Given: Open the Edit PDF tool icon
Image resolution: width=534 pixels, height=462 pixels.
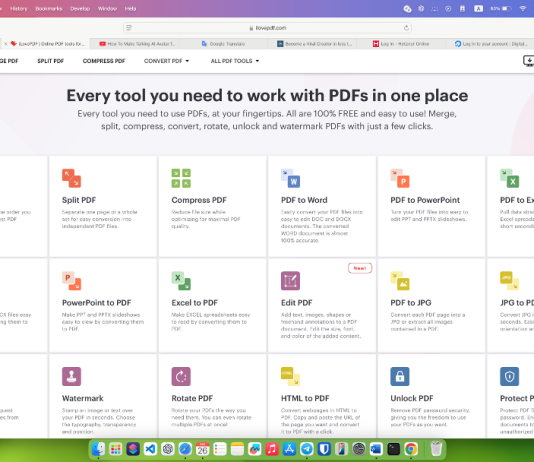Looking at the screenshot, I should pyautogui.click(x=290, y=281).
